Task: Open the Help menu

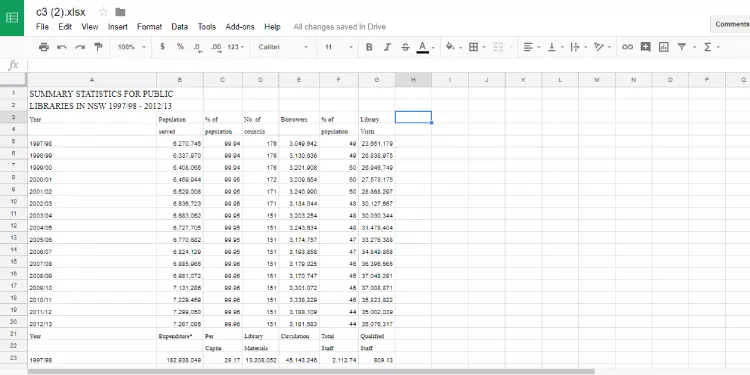Action: point(272,27)
